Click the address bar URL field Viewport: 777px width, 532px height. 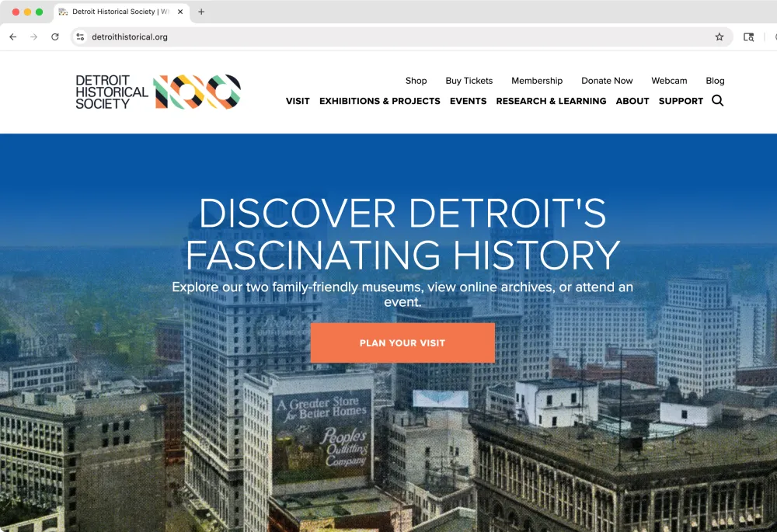click(x=396, y=37)
